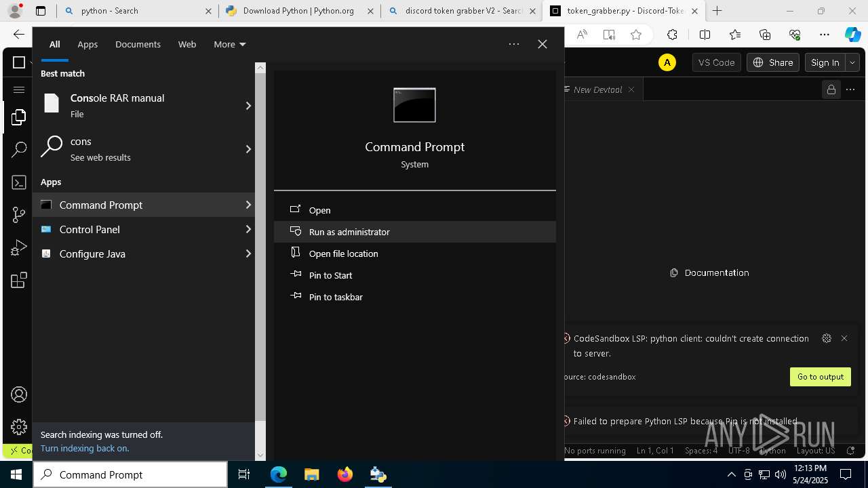Expand cons web results arrow
This screenshot has height=488, width=868.
tap(248, 148)
